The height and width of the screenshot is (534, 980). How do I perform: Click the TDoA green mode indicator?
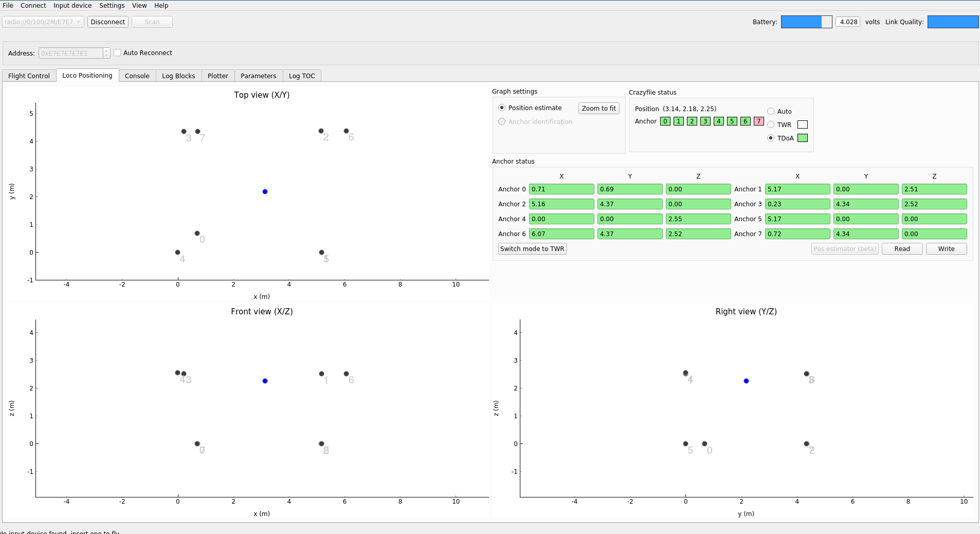802,138
